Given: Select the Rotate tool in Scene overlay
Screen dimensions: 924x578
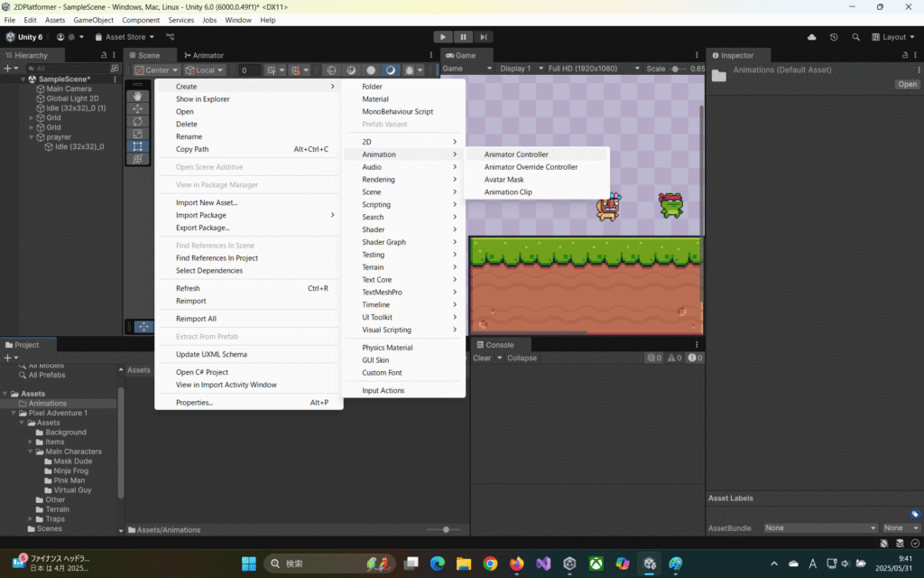Looking at the screenshot, I should (137, 121).
